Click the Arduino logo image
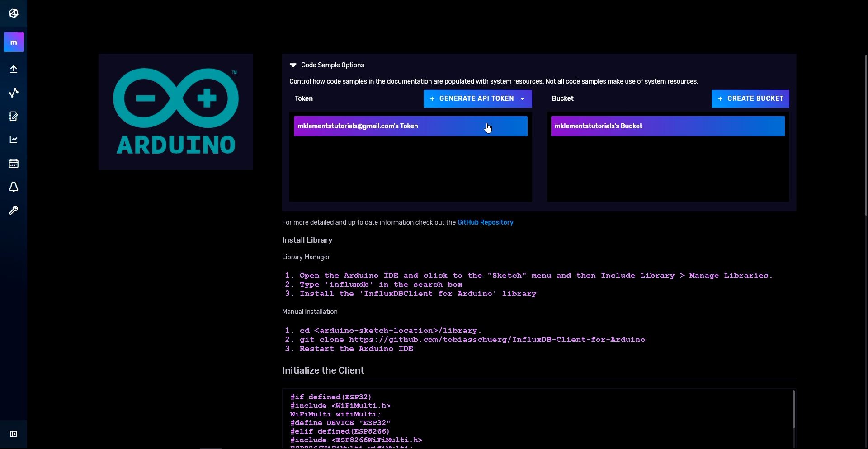Screen dimensions: 868x449 coord(176,112)
